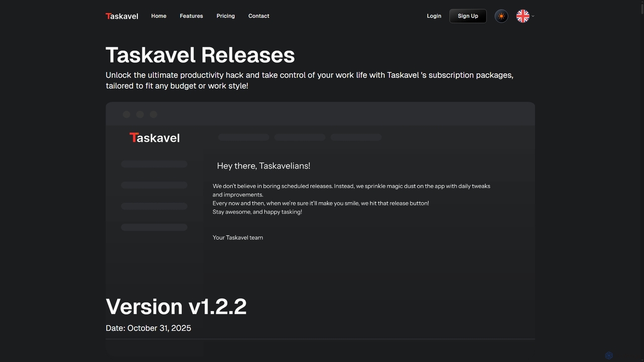
Task: Click the small badge icon at bottom-right corner
Action: pyautogui.click(x=609, y=355)
